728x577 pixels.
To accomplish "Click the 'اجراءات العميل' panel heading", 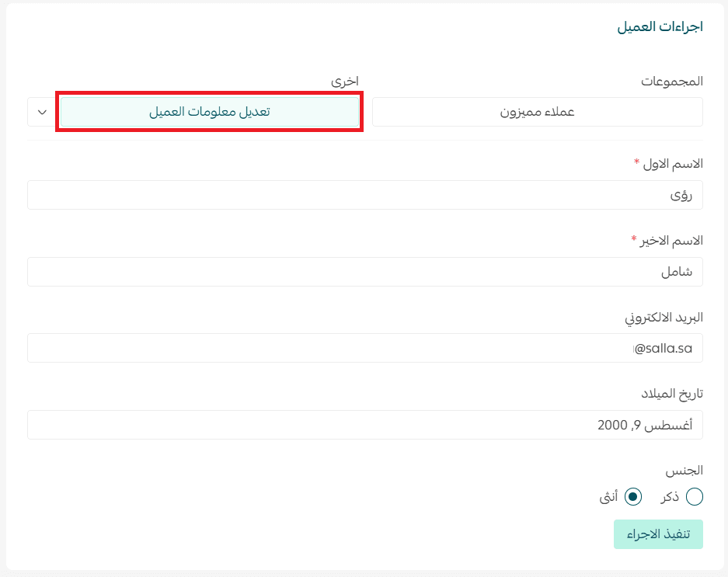I will click(660, 27).
